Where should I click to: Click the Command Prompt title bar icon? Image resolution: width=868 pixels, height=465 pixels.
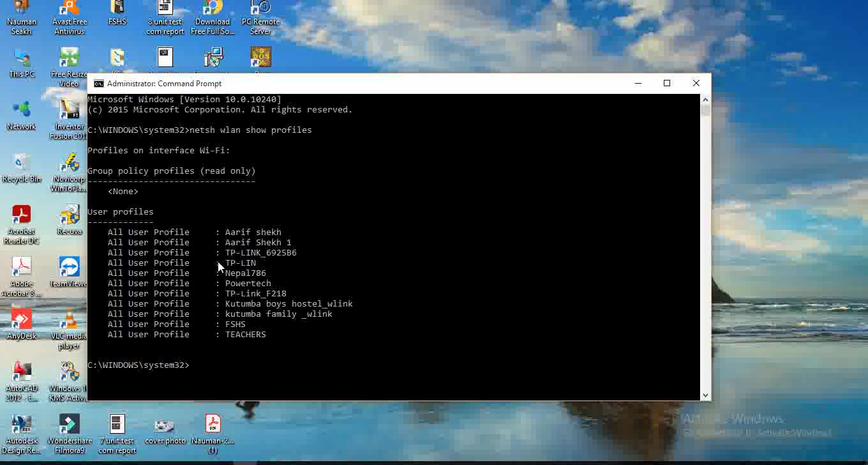click(99, 84)
